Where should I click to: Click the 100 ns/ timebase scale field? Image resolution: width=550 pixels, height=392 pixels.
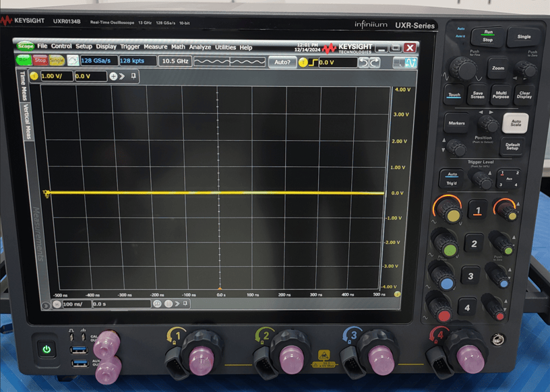tap(77, 304)
